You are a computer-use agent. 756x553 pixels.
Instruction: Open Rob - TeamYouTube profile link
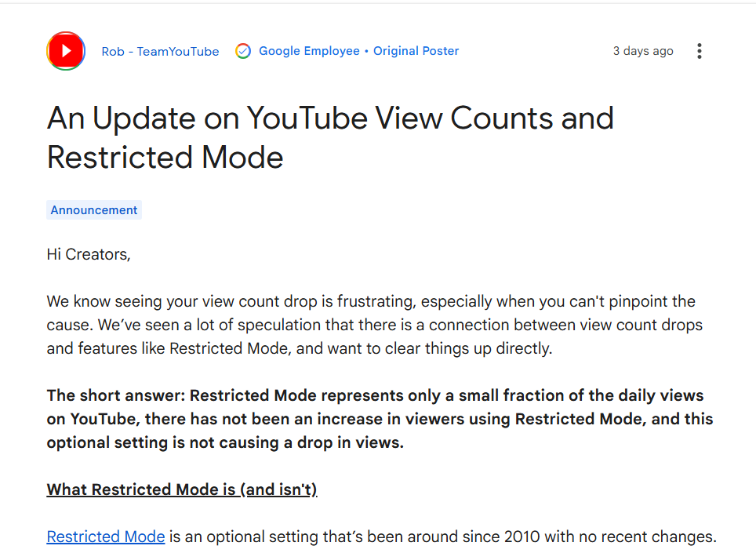(160, 52)
